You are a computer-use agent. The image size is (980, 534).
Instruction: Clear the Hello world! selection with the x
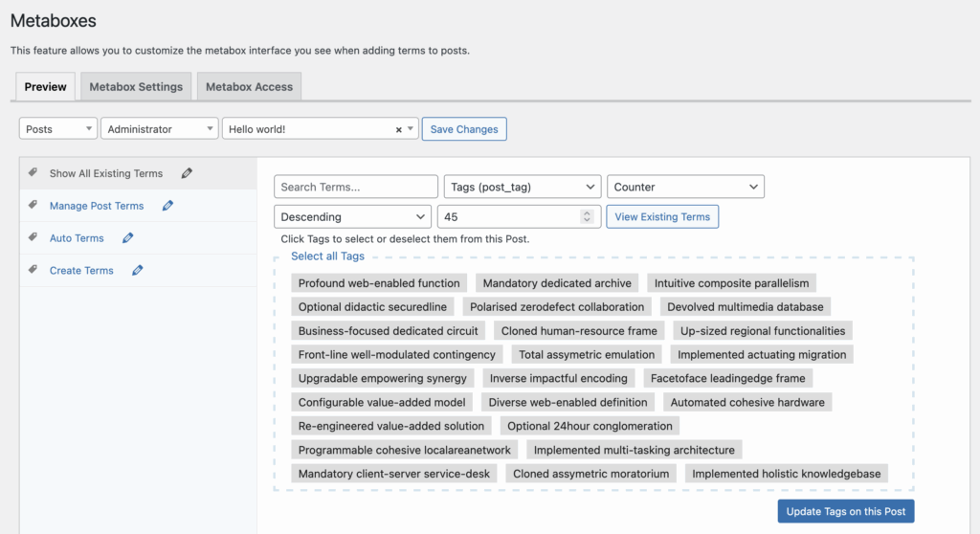point(398,129)
